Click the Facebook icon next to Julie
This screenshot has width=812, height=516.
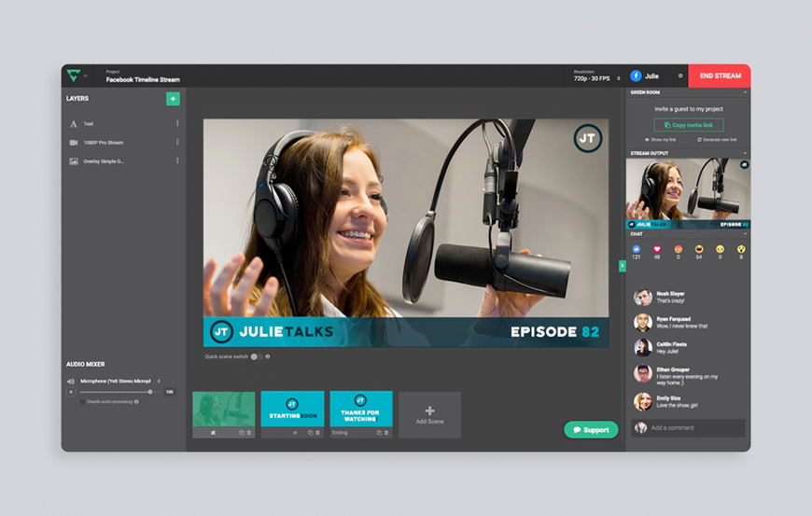click(636, 76)
